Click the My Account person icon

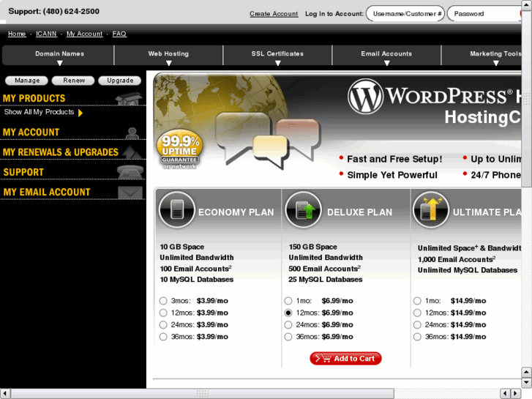coord(132,133)
